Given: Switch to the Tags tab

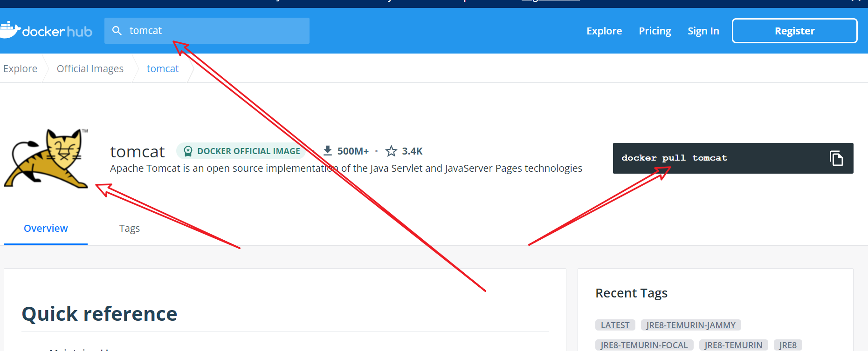Looking at the screenshot, I should (x=130, y=228).
